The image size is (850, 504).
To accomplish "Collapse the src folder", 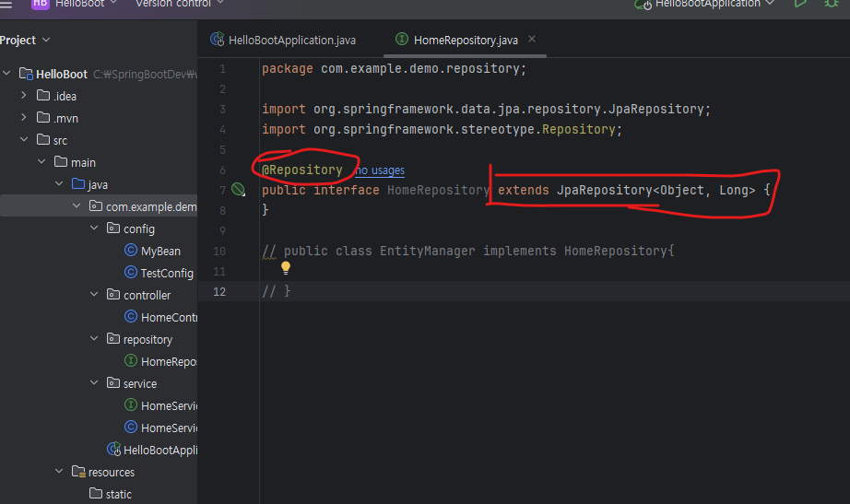I will pyautogui.click(x=24, y=140).
